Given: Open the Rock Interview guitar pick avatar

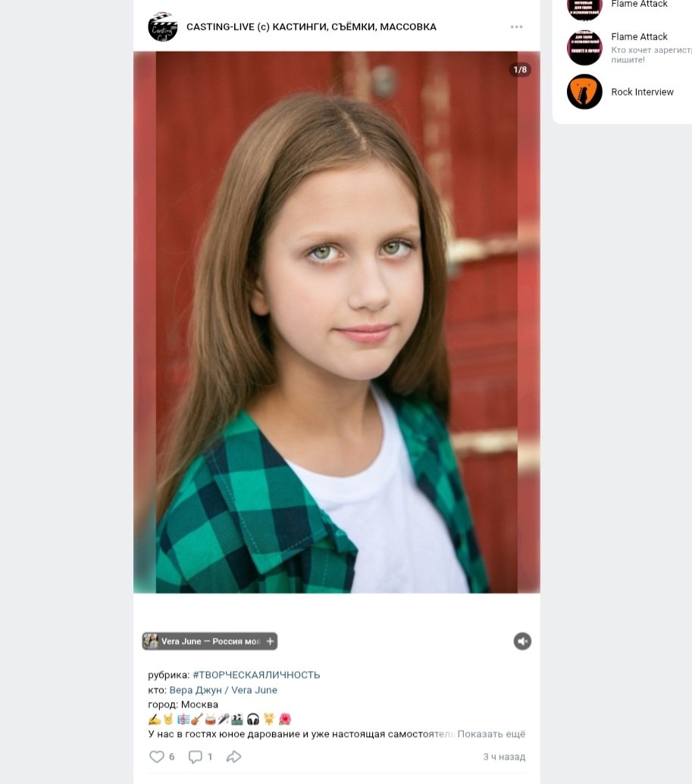Looking at the screenshot, I should click(584, 92).
